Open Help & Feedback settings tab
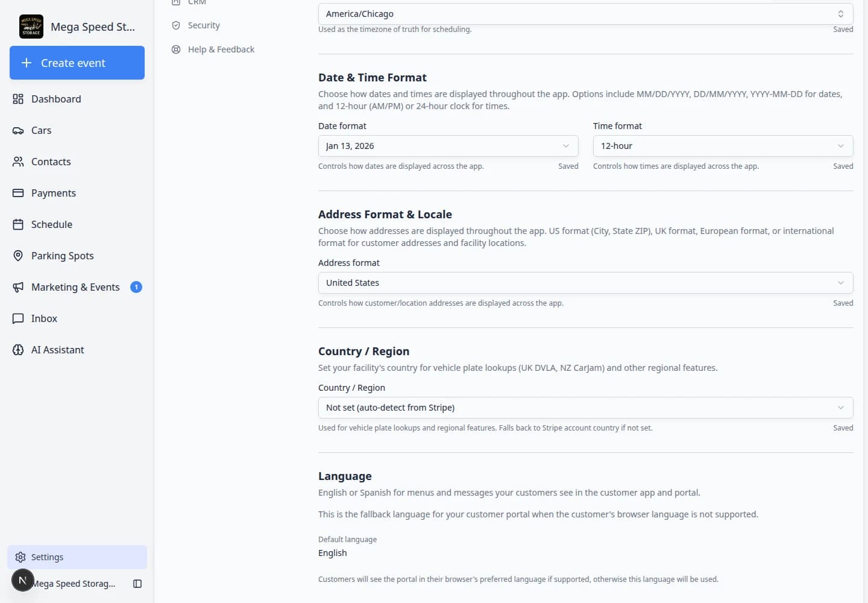The image size is (868, 603). tap(213, 49)
